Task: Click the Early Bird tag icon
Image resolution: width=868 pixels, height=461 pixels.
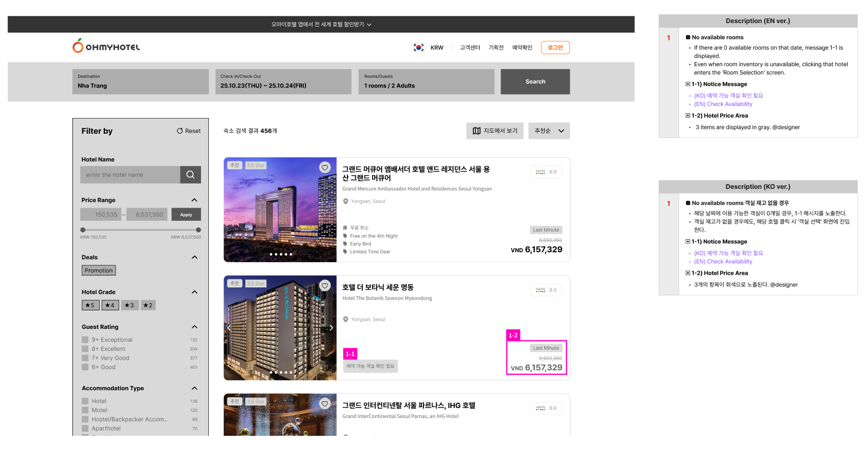Action: click(x=345, y=244)
